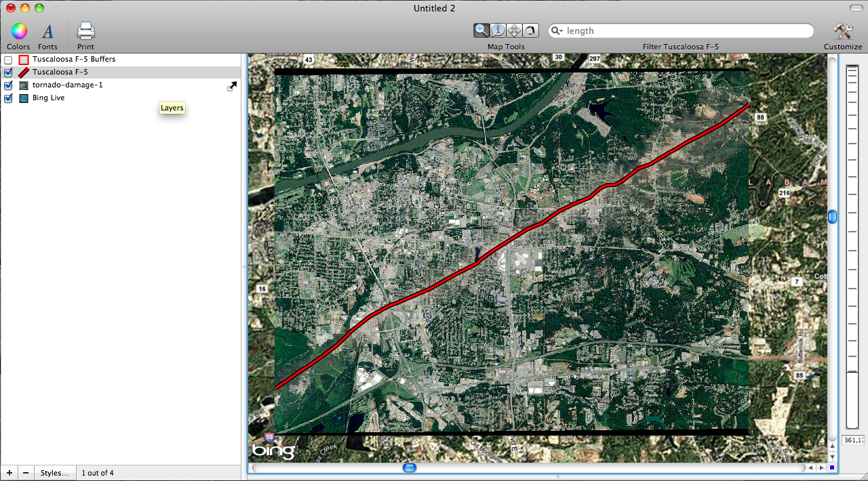Select the Info identify map tool
The image size is (868, 481).
pos(498,30)
